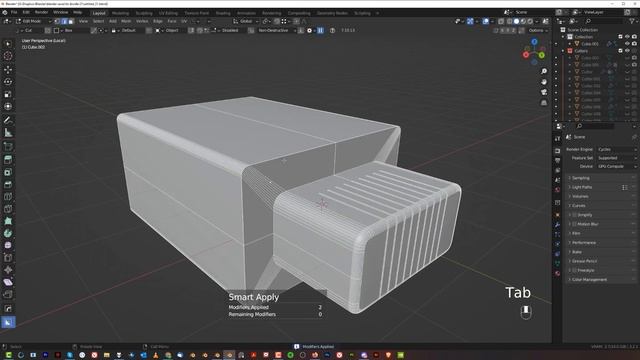Select the Inset Faces tool
This screenshot has width=640, height=360.
(x=8, y=172)
